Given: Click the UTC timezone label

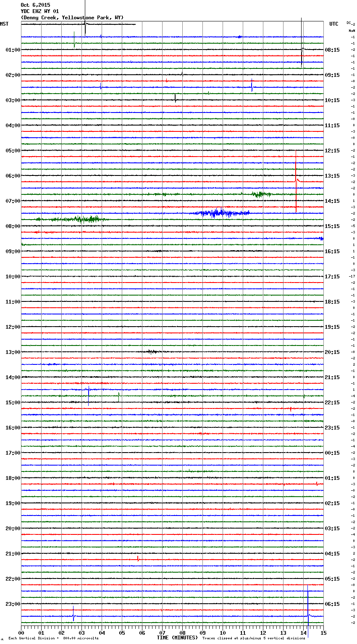Looking at the screenshot, I should point(333,24).
